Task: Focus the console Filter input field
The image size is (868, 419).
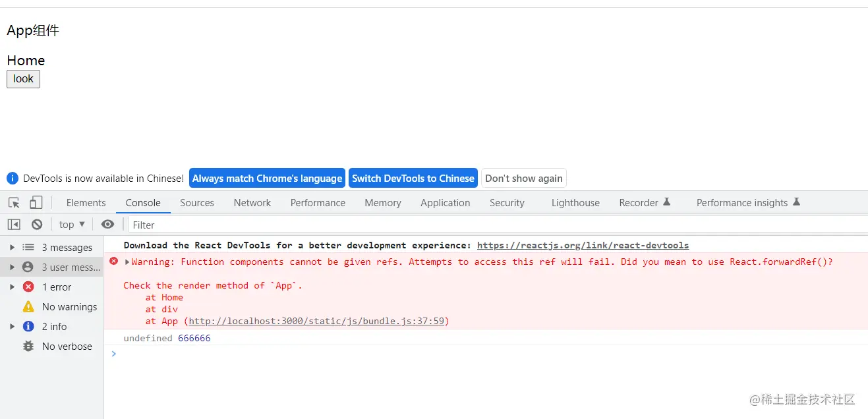Action: pos(498,225)
